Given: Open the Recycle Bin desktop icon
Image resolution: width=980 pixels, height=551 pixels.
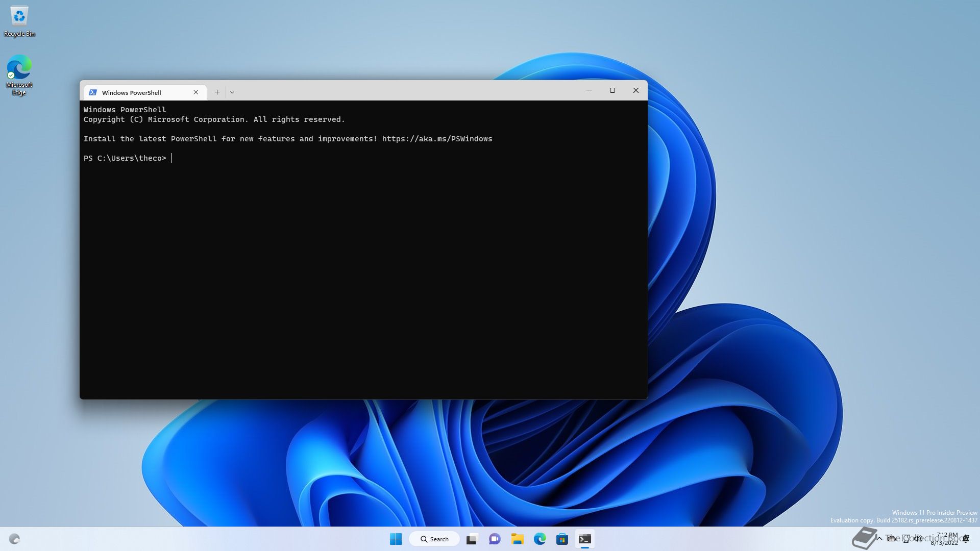Looking at the screenshot, I should [19, 21].
